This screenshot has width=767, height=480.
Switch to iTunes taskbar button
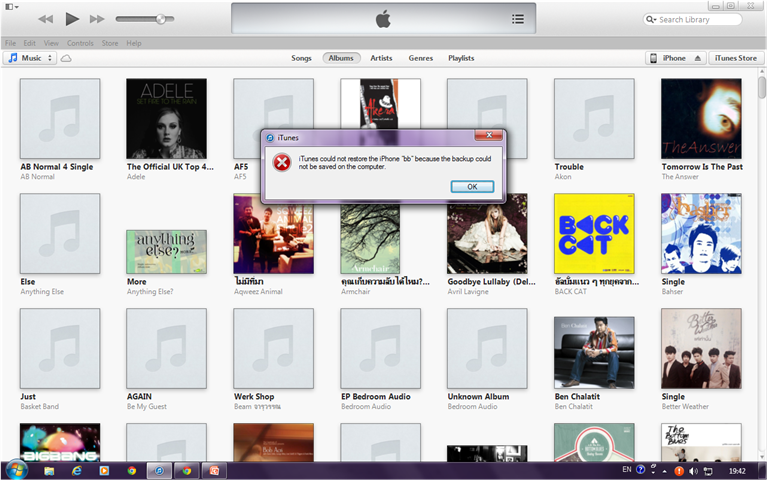click(159, 471)
